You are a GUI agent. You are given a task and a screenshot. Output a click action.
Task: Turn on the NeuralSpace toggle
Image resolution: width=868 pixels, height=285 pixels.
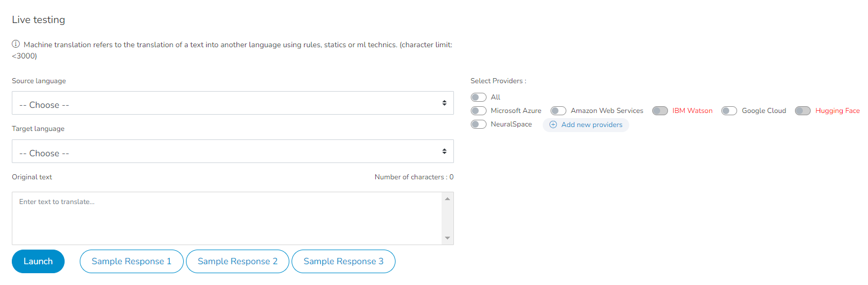tap(479, 124)
